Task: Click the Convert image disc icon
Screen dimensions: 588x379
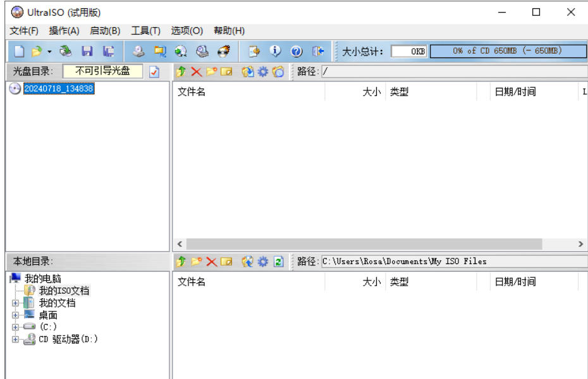Action: coord(181,51)
